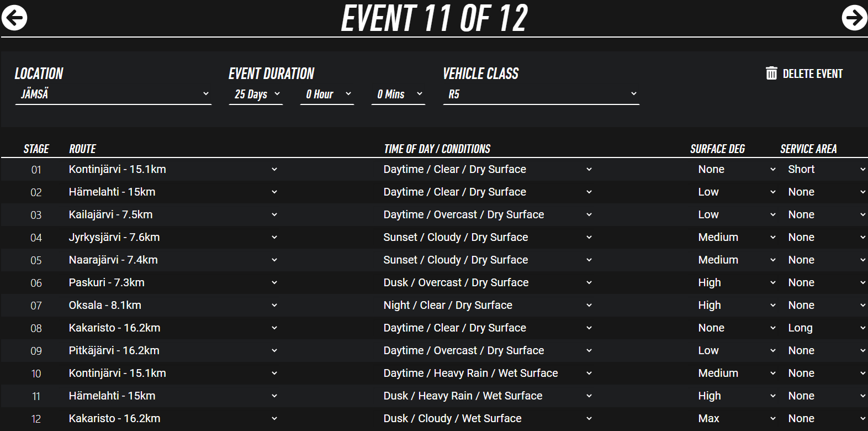Viewport: 868px width, 431px height.
Task: Select stage 11 Hämelahti - 15km route text
Action: coord(112,396)
